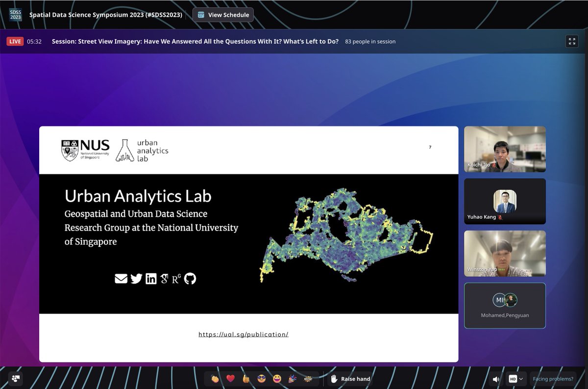
Task: Open the HD video quality dropdown
Action: coord(516,379)
